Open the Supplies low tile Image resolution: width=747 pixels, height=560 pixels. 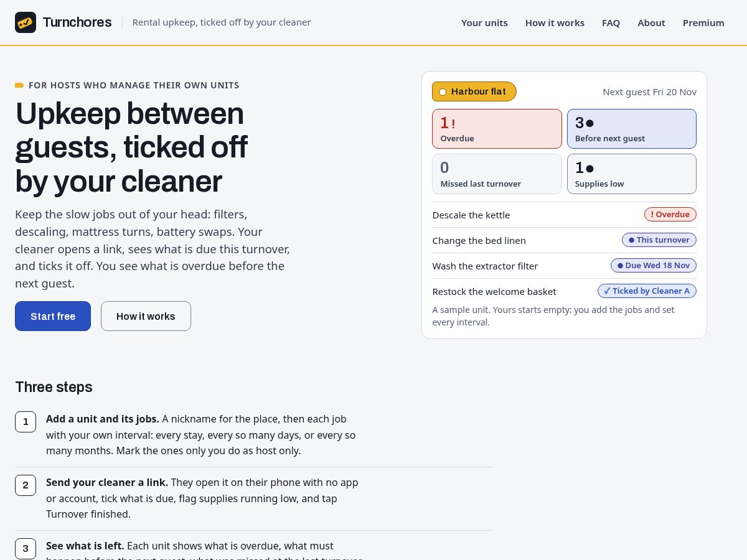tap(632, 174)
